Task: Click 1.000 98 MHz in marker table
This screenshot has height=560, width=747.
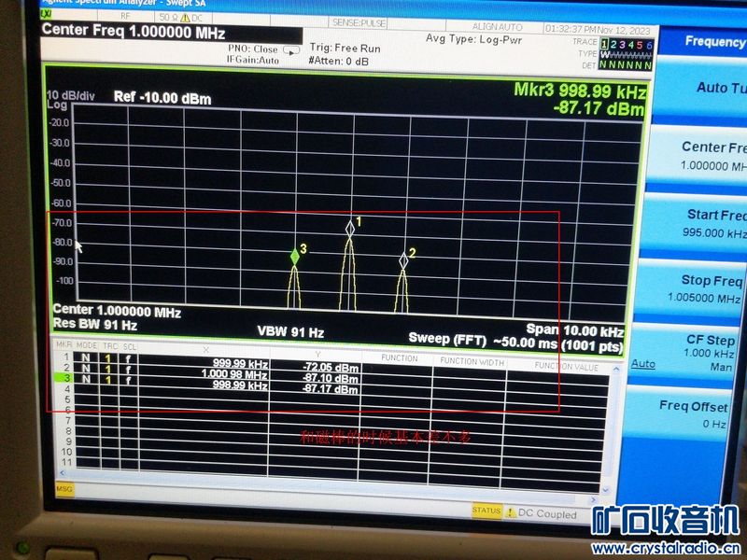Action: coord(234,374)
